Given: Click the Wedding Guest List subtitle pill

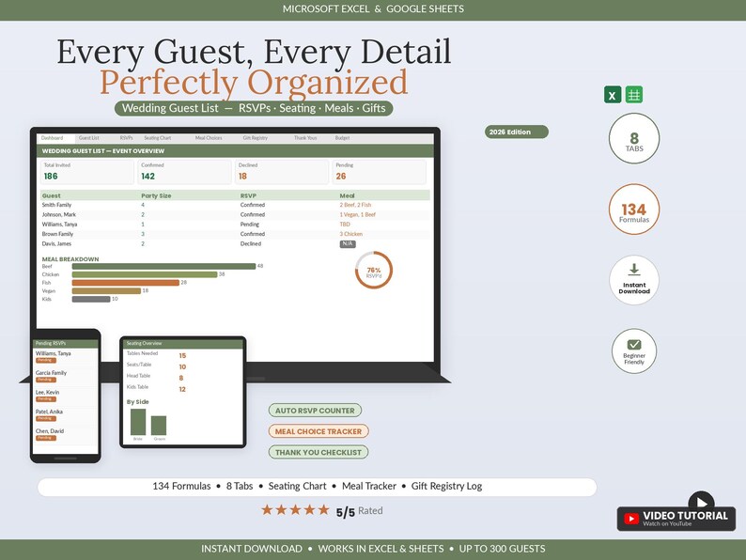Looking at the screenshot, I should point(254,108).
